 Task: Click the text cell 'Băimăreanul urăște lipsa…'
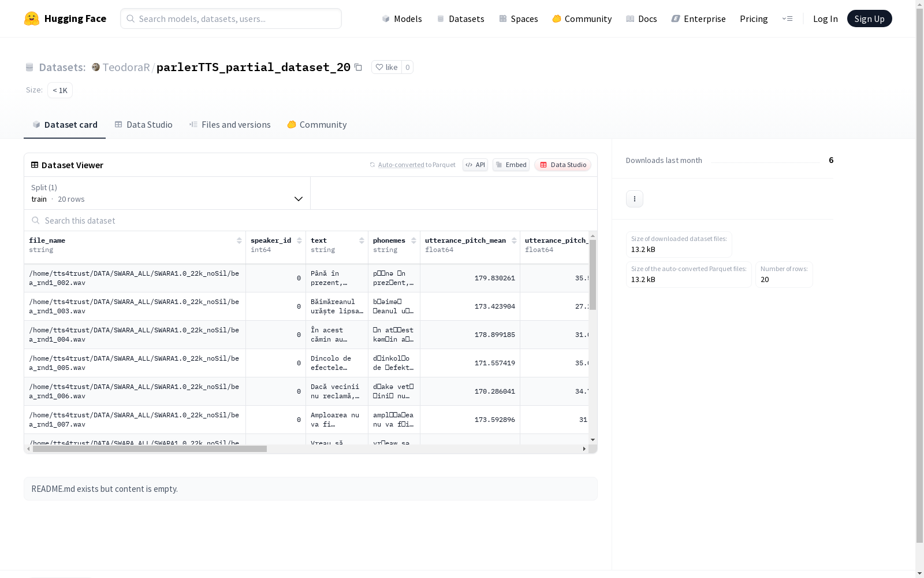337,306
